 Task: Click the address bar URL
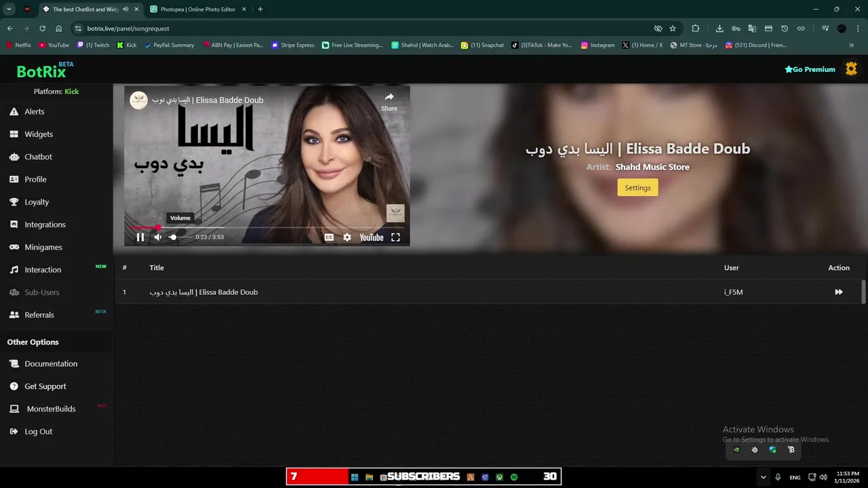pos(128,28)
